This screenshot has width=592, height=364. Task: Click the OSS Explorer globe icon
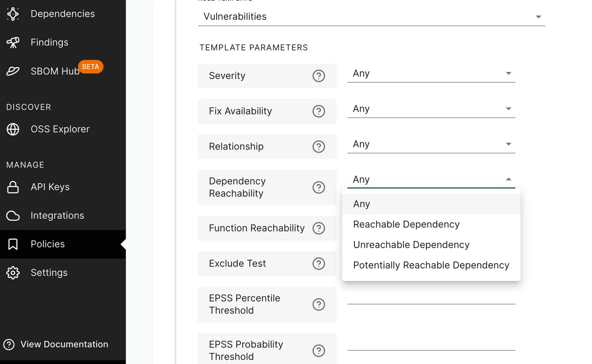(13, 129)
